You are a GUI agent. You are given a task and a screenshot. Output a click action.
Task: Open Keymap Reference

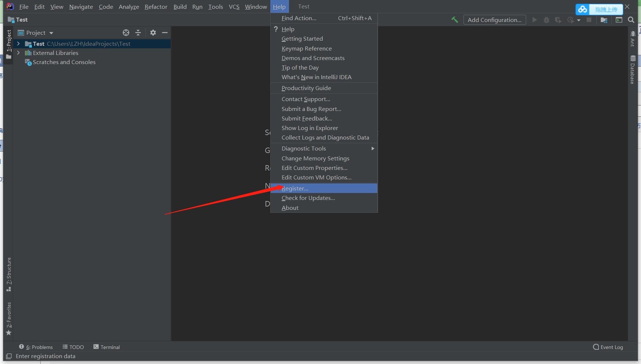click(324, 48)
